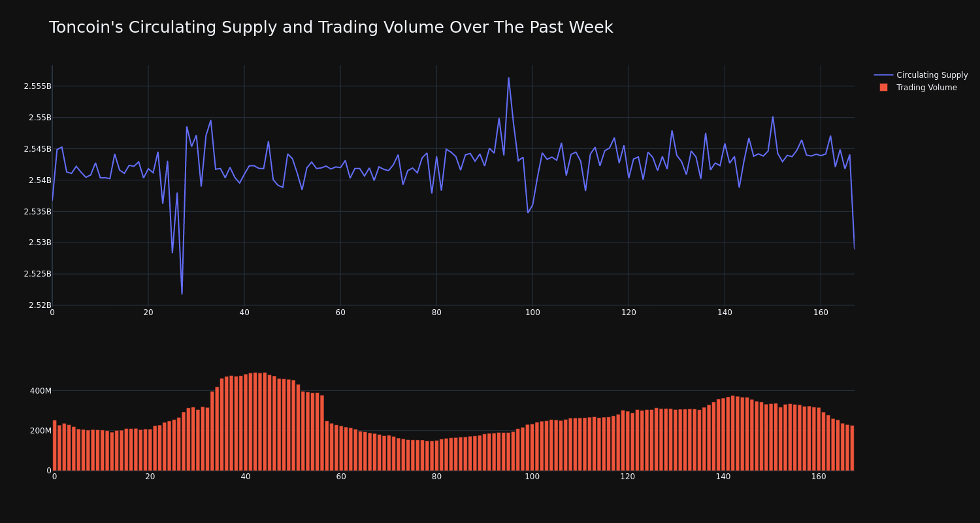Click the 2.55B y-axis label
Image resolution: width=980 pixels, height=523 pixels.
click(x=40, y=118)
